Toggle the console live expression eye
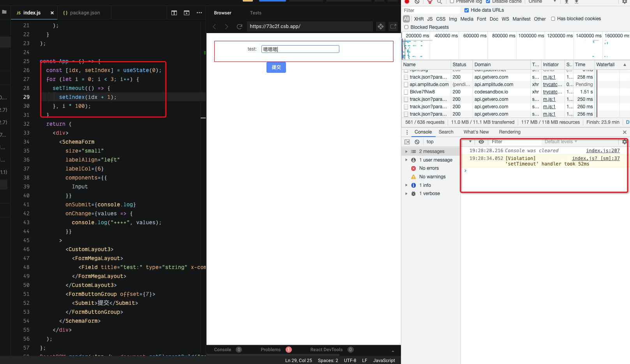 pyautogui.click(x=481, y=142)
